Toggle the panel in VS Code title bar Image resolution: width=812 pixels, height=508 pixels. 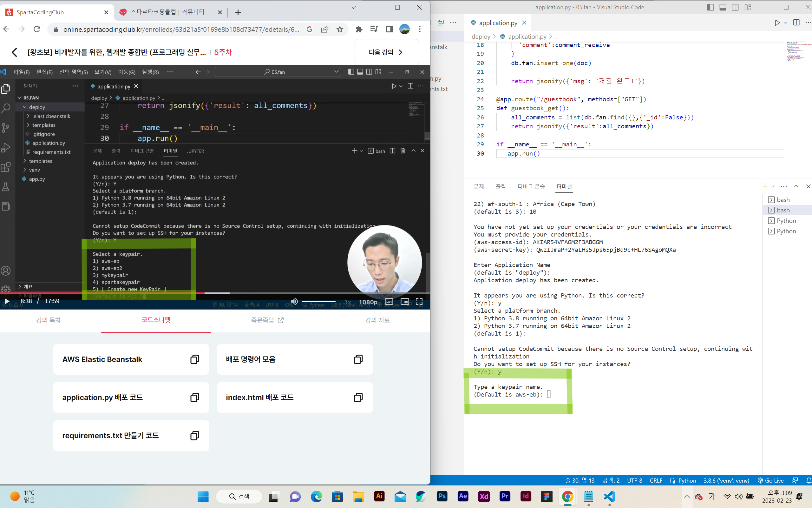click(x=723, y=7)
